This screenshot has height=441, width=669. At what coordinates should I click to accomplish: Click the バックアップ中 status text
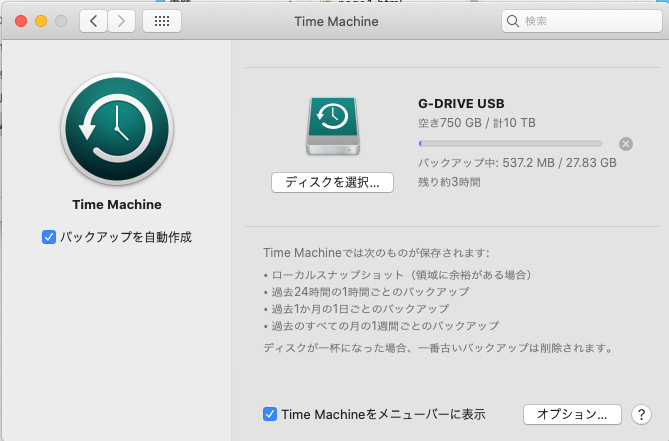point(516,162)
